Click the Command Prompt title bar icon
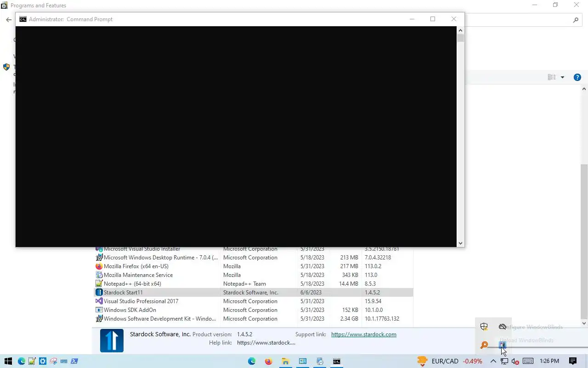The width and height of the screenshot is (588, 368). pyautogui.click(x=23, y=19)
